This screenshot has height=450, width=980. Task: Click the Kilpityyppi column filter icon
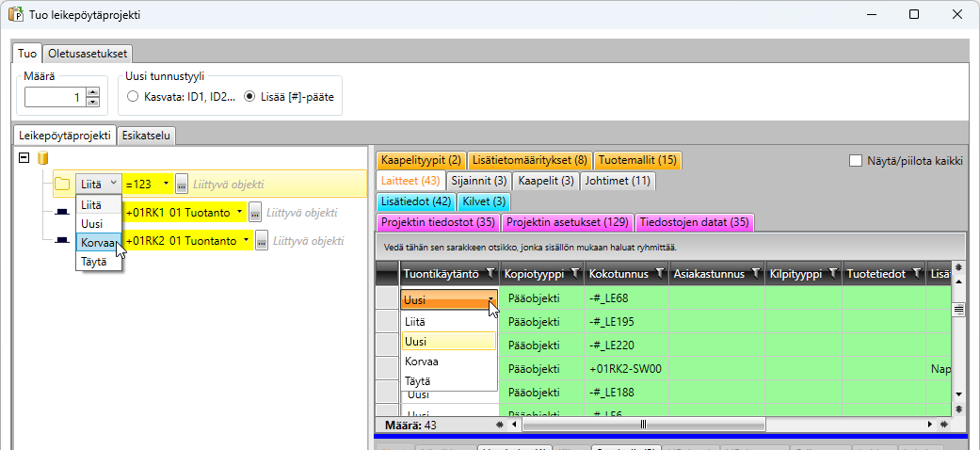point(831,274)
